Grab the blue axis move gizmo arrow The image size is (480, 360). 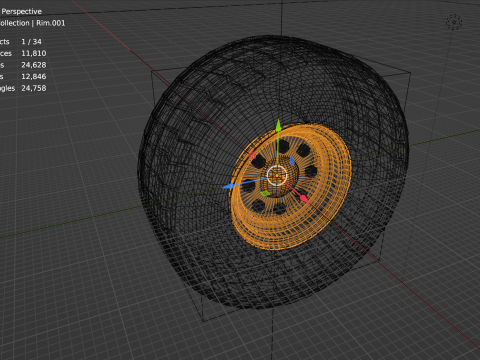(x=228, y=187)
